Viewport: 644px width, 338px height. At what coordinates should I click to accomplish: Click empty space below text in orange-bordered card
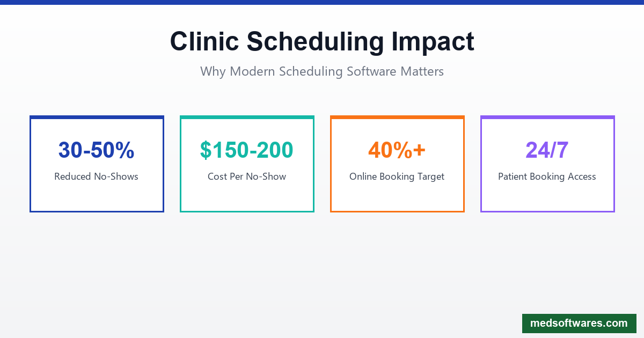pyautogui.click(x=397, y=197)
